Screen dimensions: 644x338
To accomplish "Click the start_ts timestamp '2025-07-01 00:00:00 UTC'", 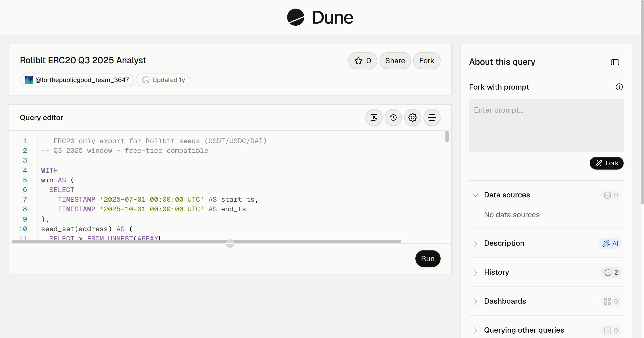I will click(x=152, y=200).
